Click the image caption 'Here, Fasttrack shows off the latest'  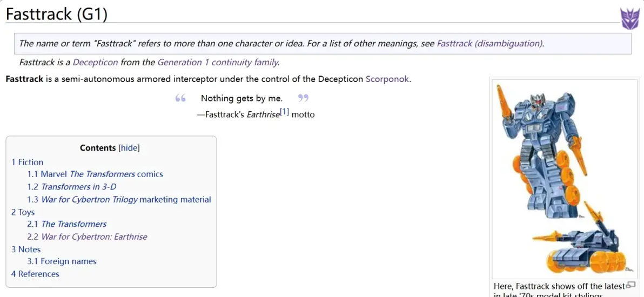(x=559, y=286)
